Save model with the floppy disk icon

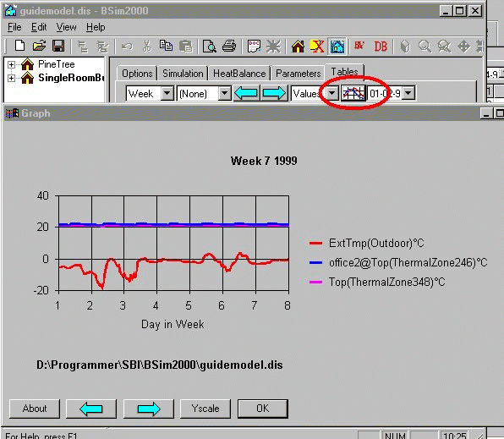click(x=58, y=46)
